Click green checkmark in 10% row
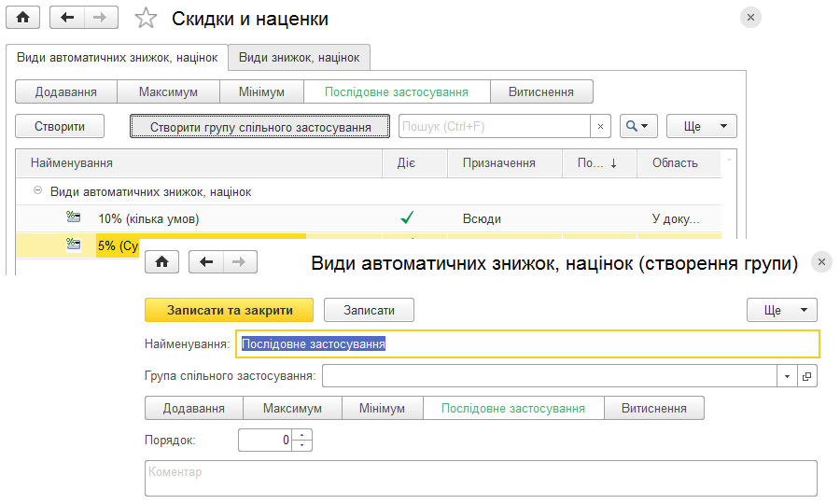 407,217
